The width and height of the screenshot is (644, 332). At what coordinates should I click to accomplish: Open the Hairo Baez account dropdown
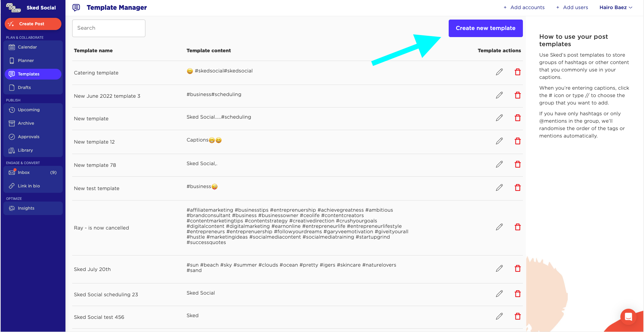click(x=616, y=7)
